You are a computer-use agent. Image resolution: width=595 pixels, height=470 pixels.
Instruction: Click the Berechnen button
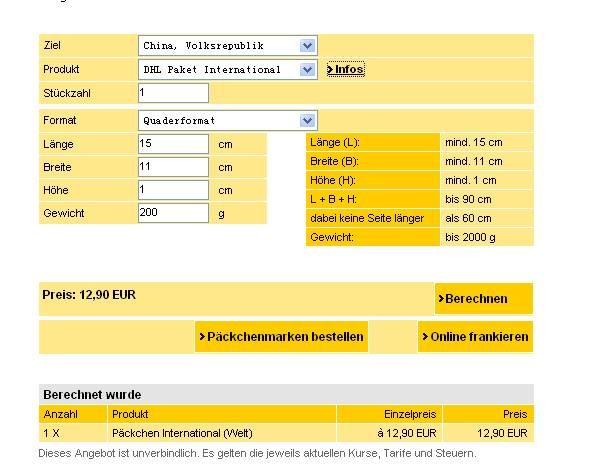[x=484, y=299]
